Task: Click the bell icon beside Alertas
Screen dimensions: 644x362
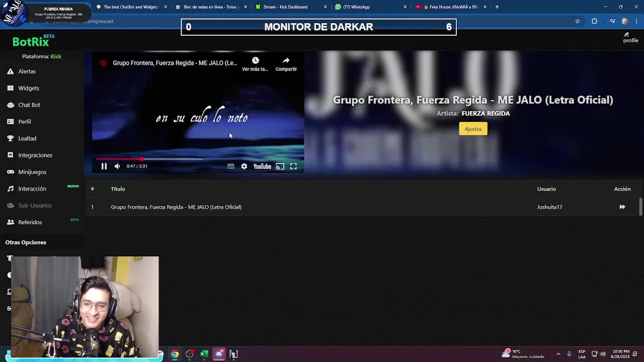Action: tap(10, 71)
